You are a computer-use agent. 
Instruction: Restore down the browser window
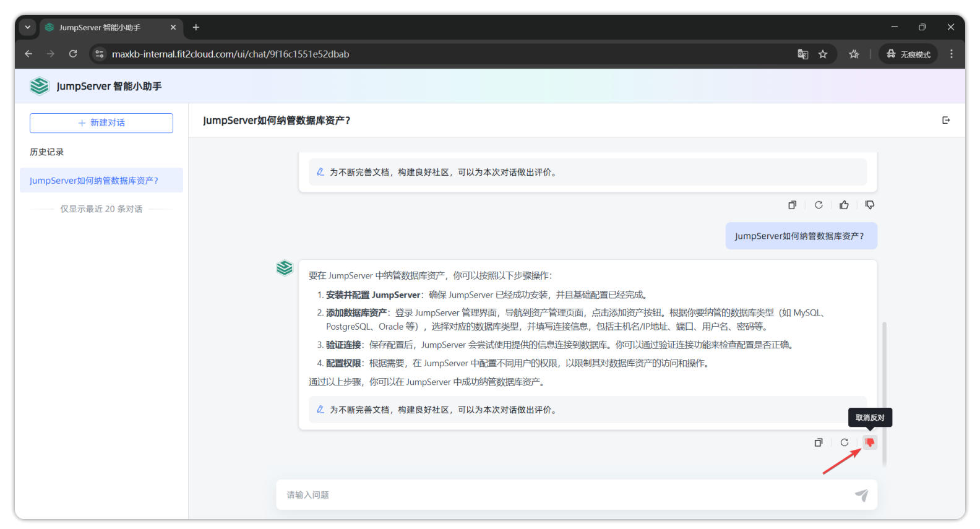[x=922, y=27]
